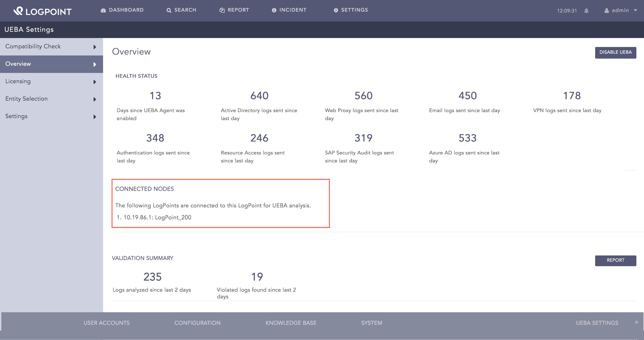Click the Search magnifier icon

pos(169,10)
